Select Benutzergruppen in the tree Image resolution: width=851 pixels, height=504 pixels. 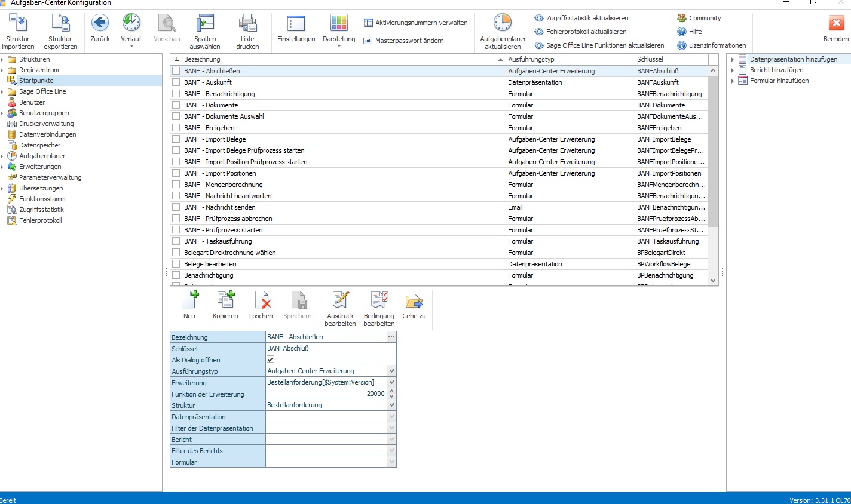point(44,113)
